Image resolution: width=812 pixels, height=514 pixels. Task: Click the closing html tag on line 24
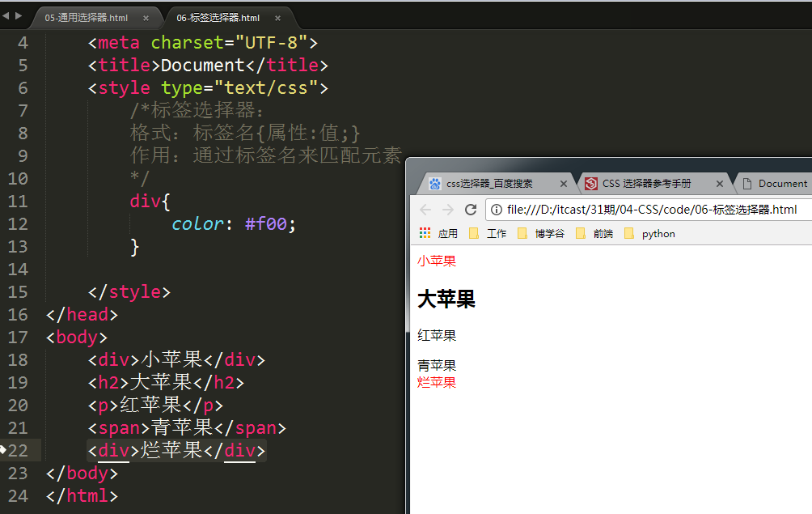[x=82, y=496]
